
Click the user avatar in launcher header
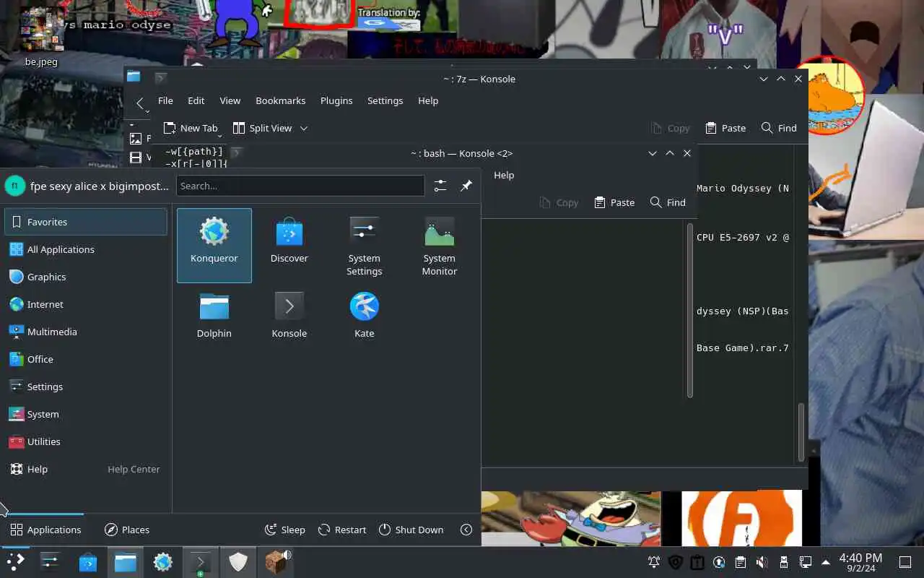point(14,186)
